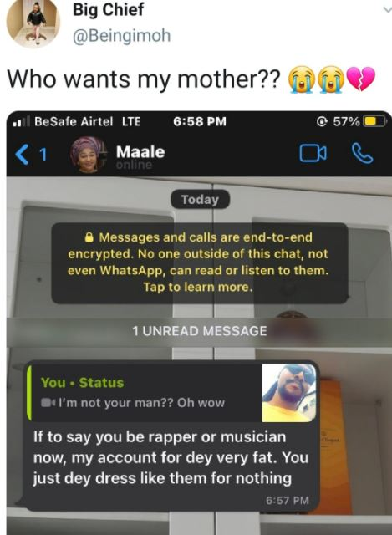Tap the 6:57 PM message timestamp
Viewport: 392px width, 535px height.
(x=288, y=500)
